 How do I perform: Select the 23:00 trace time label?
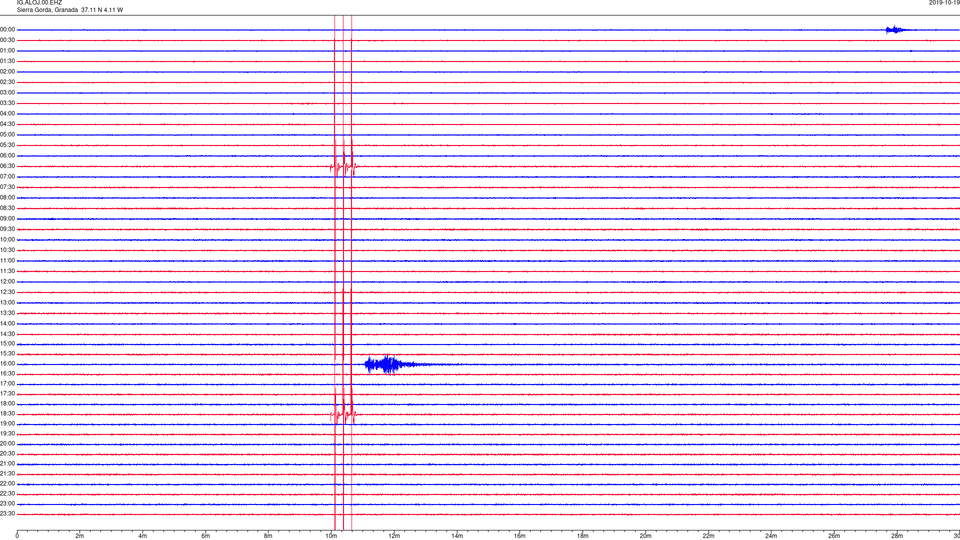click(x=8, y=504)
